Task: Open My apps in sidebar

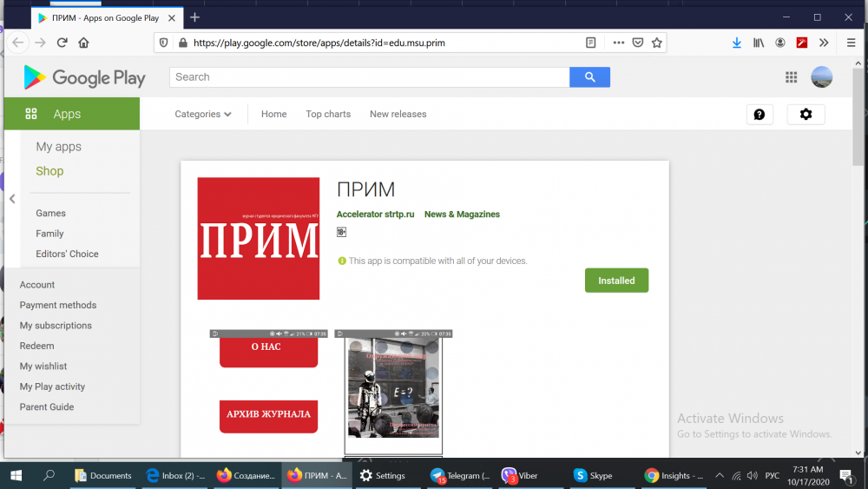Action: (59, 147)
